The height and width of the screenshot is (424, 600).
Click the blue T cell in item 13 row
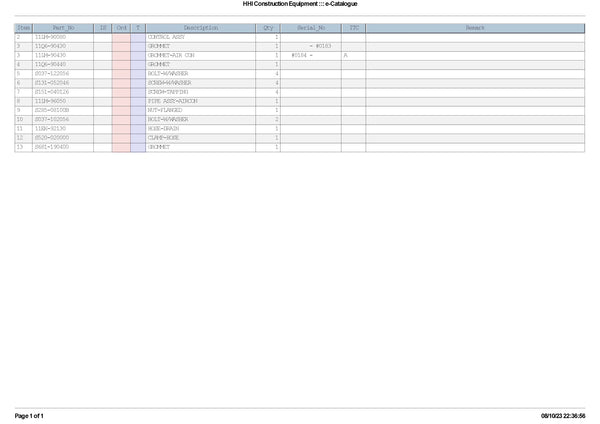tap(138, 147)
